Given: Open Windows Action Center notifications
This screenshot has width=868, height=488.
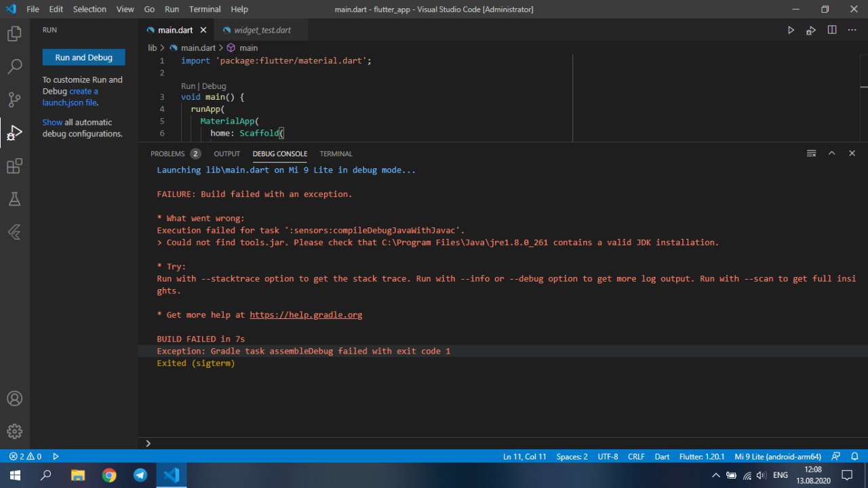Looking at the screenshot, I should pos(847,475).
